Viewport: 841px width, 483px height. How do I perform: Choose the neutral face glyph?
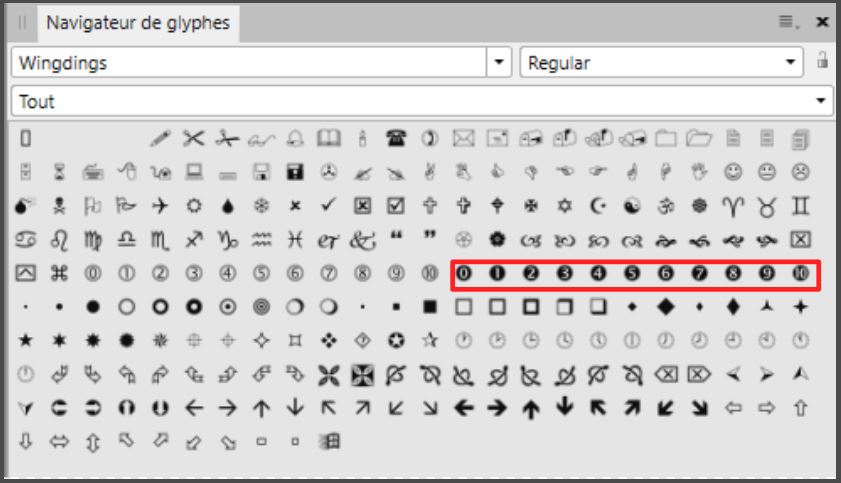[766, 172]
